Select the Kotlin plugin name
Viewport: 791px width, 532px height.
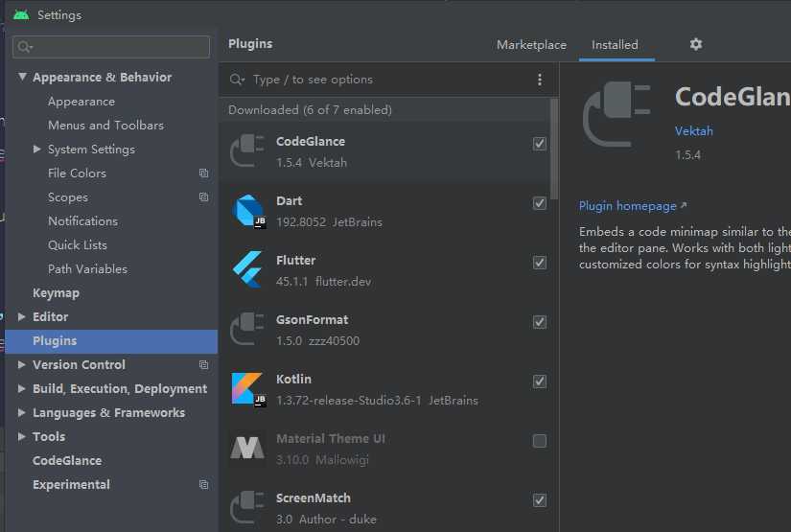293,380
